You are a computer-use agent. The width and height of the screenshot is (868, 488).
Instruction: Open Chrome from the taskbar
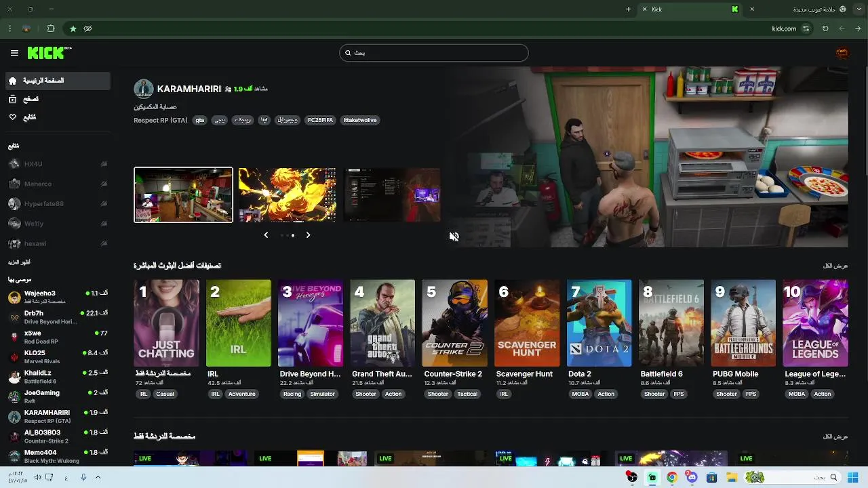(x=671, y=477)
